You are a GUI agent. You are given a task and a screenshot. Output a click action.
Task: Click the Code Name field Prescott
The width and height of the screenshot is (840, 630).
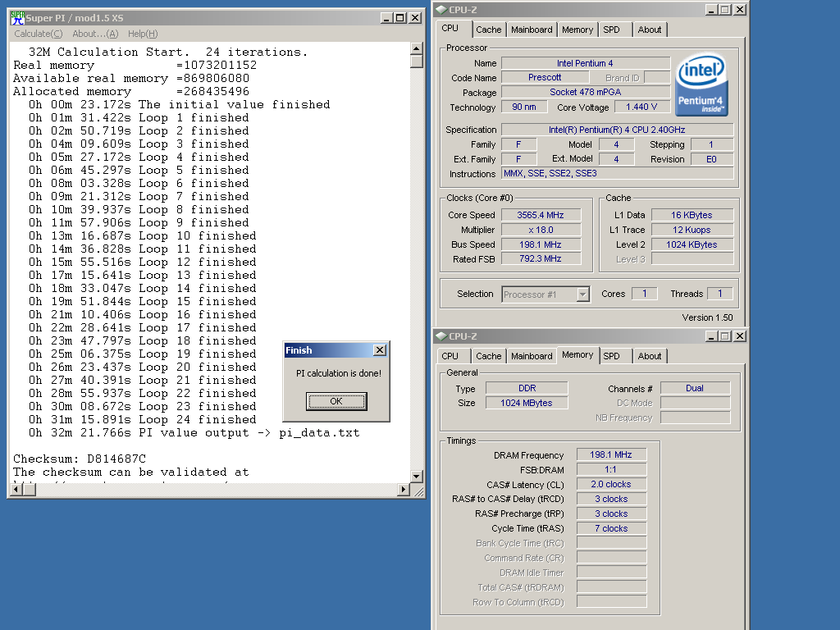[545, 77]
